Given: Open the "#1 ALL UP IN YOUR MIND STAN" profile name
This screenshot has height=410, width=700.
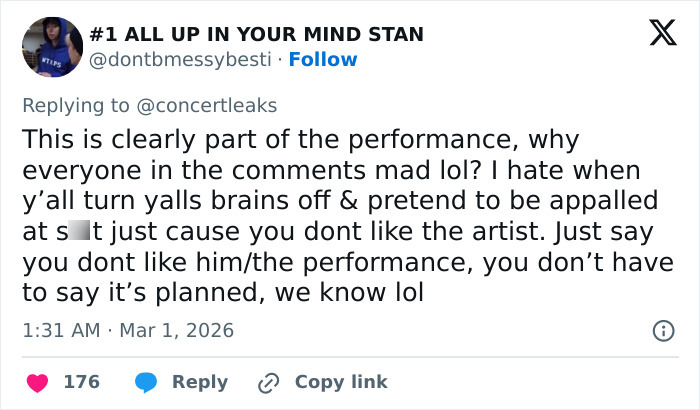Looking at the screenshot, I should [x=257, y=35].
